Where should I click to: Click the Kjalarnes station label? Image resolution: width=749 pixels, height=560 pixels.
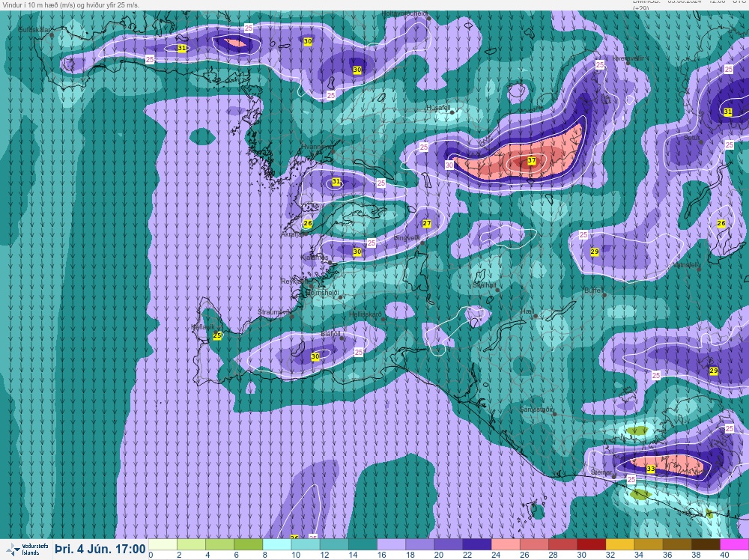315,258
